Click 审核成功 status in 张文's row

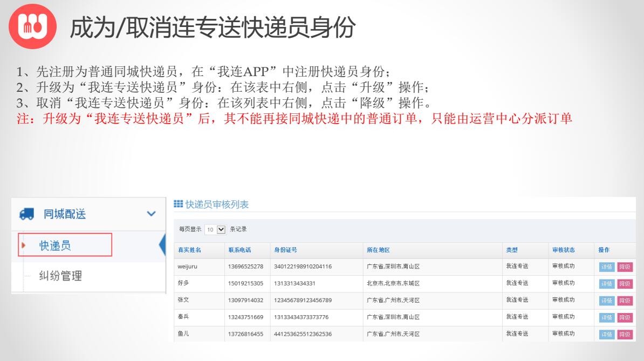(564, 300)
